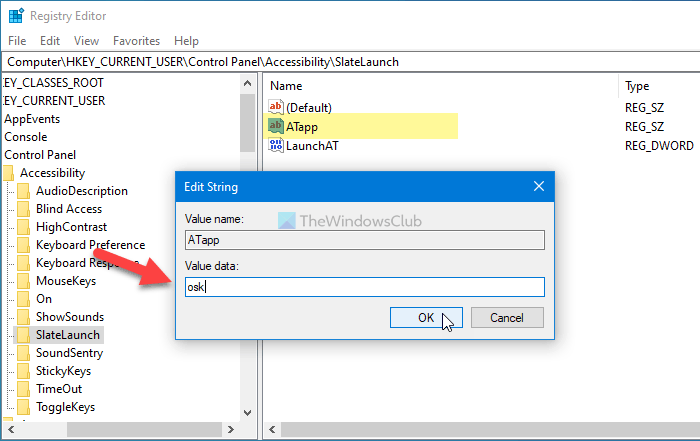The height and width of the screenshot is (441, 700).
Task: Click the tree pane vertical scrollbar thumb
Action: pos(247,123)
